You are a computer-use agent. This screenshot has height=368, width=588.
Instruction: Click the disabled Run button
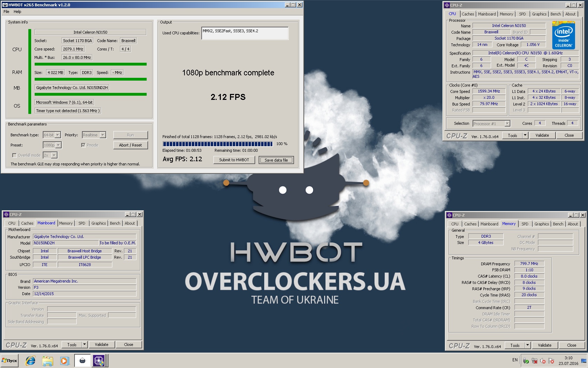[x=131, y=135]
